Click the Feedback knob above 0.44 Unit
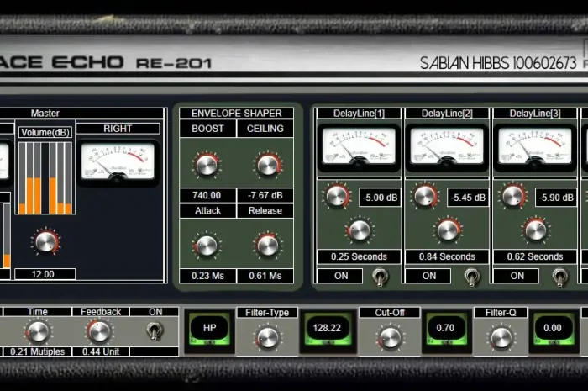588x391 pixels. (x=99, y=331)
